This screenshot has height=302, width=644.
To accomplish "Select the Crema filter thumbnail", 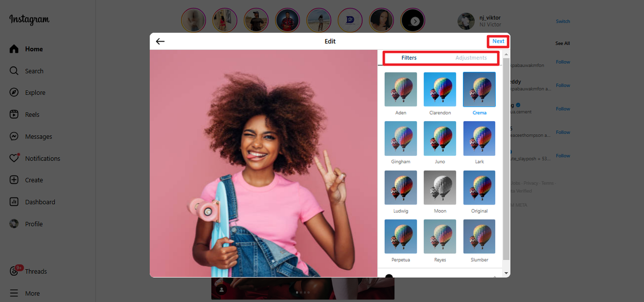I will click(x=479, y=89).
